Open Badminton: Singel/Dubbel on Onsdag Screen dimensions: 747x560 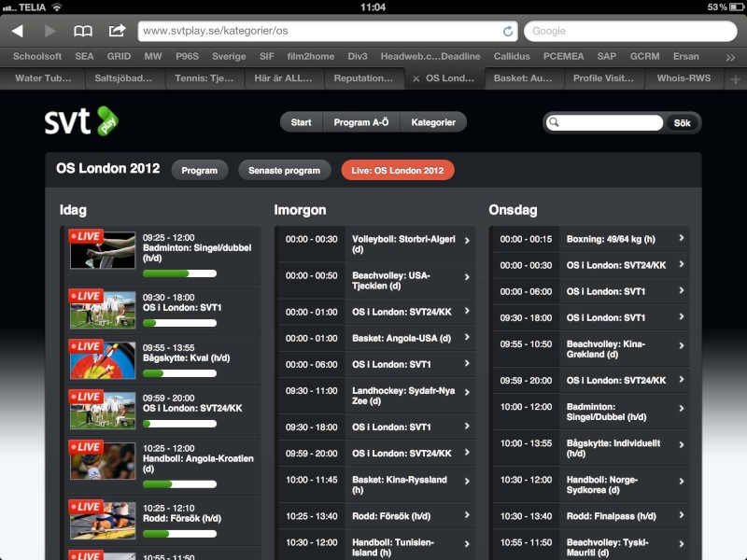591,412
